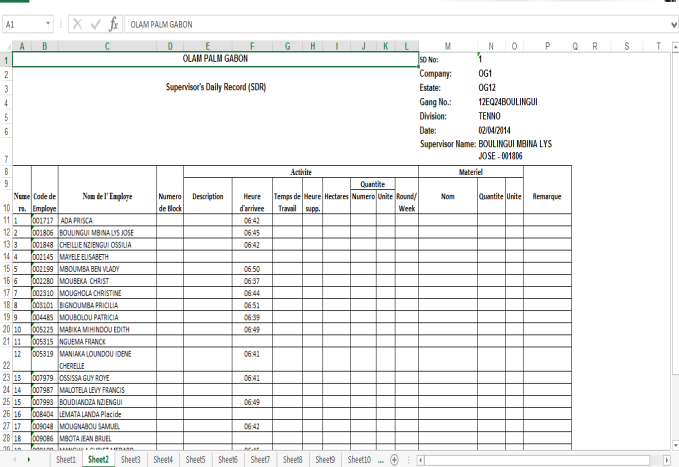Go to the Sheet10 tab
This screenshot has width=679, height=467.
click(358, 460)
